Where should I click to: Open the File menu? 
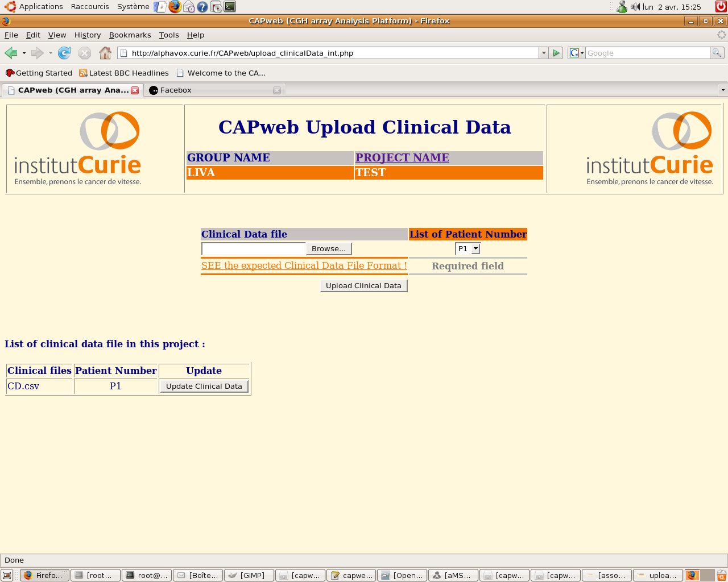coord(11,35)
